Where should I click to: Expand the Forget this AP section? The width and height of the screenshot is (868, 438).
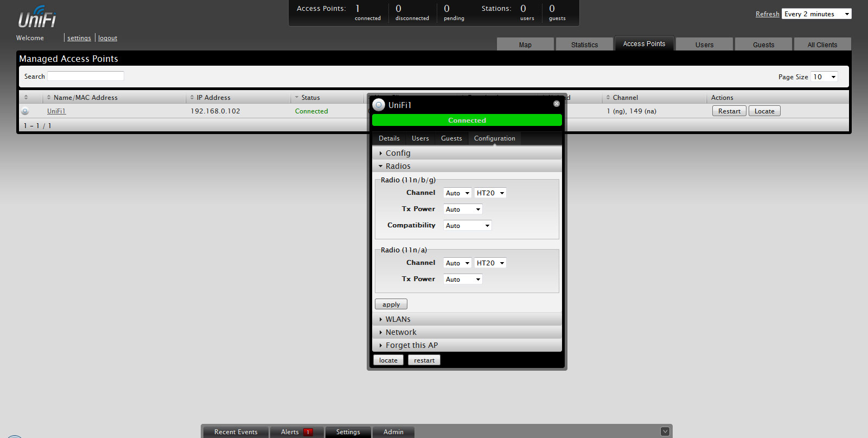(411, 345)
